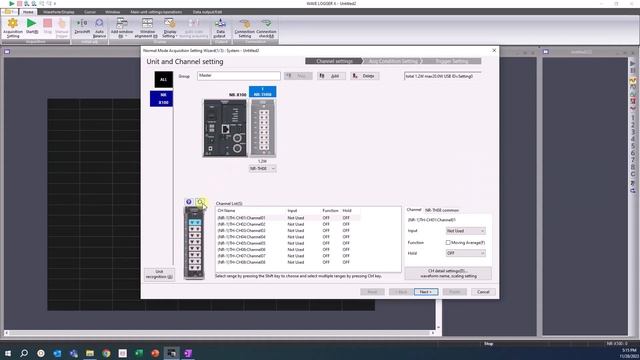Switch to the Window ribbon tab
Viewport: 640px width, 360px height.
click(113, 12)
